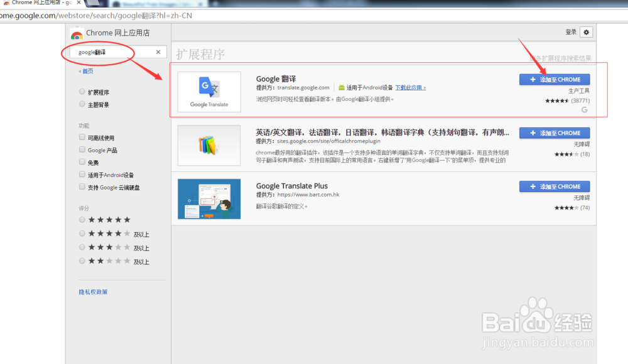The height and width of the screenshot is (364, 628).
Task: Click the (18) rating count
Action: (585, 154)
